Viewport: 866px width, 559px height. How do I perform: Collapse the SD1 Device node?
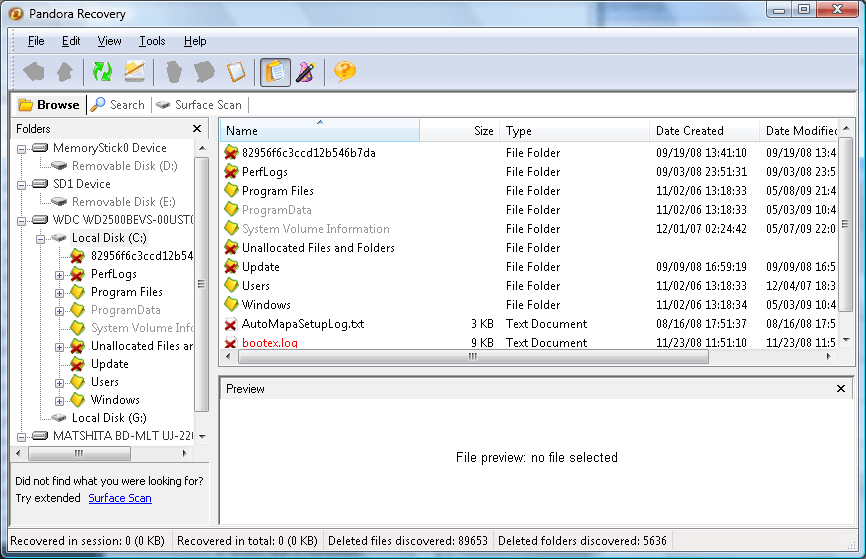pos(21,184)
